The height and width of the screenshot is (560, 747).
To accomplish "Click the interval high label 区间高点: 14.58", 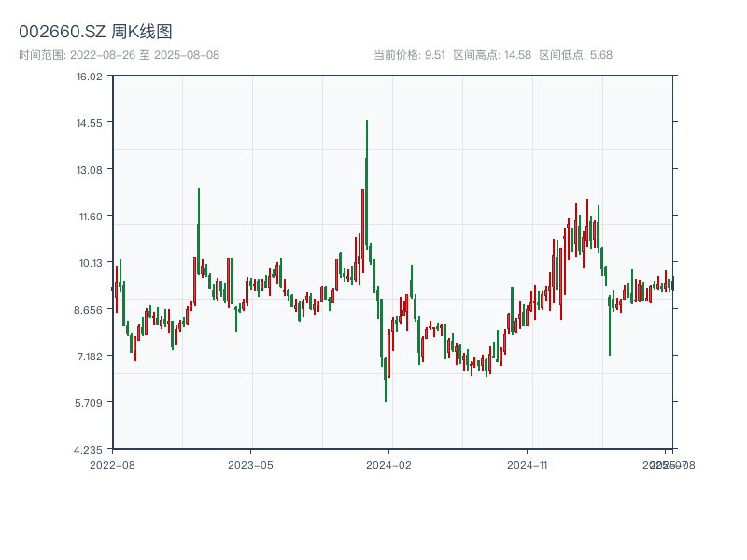I will [x=492, y=55].
